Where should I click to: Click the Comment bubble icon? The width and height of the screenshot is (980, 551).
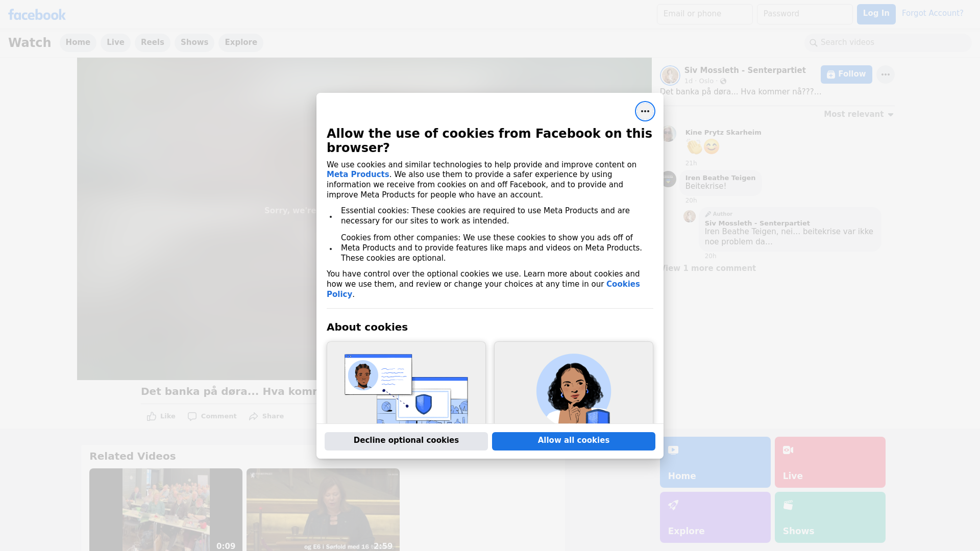(x=192, y=416)
